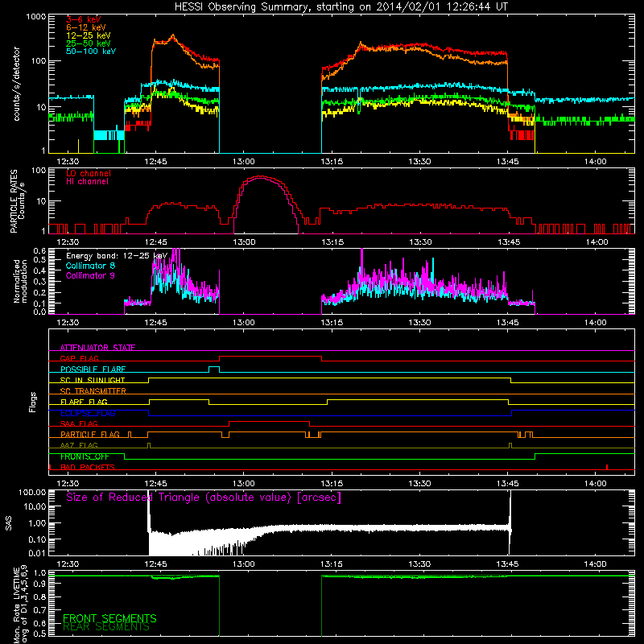Select the FRONT SEGMENTS legend label
644x644 pixels.
(x=109, y=618)
